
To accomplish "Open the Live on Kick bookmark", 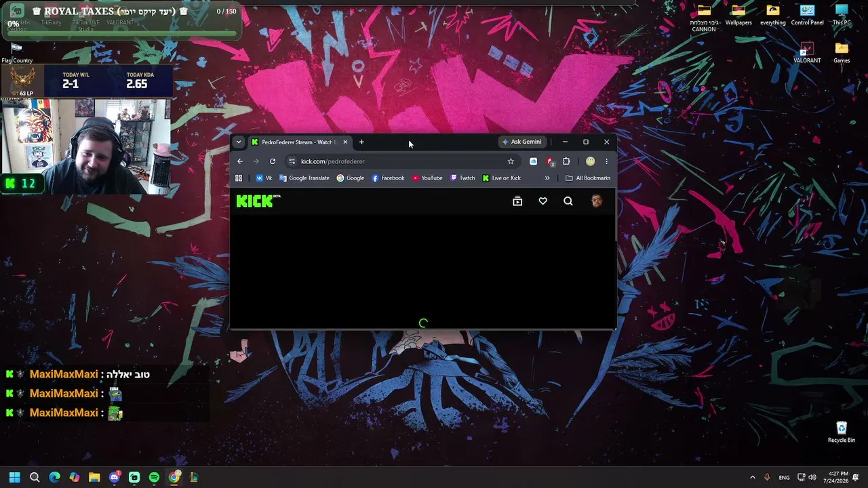I will coord(502,178).
